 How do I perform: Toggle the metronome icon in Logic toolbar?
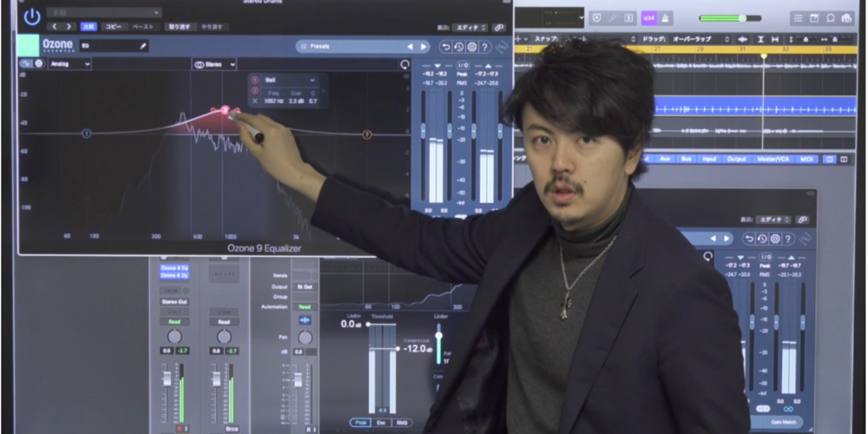[666, 17]
